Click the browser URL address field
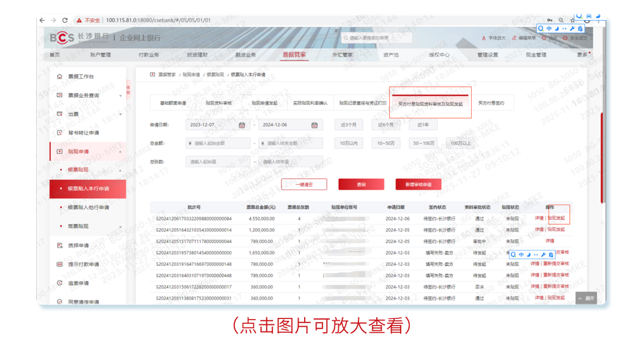The width and height of the screenshot is (644, 350). pos(158,20)
